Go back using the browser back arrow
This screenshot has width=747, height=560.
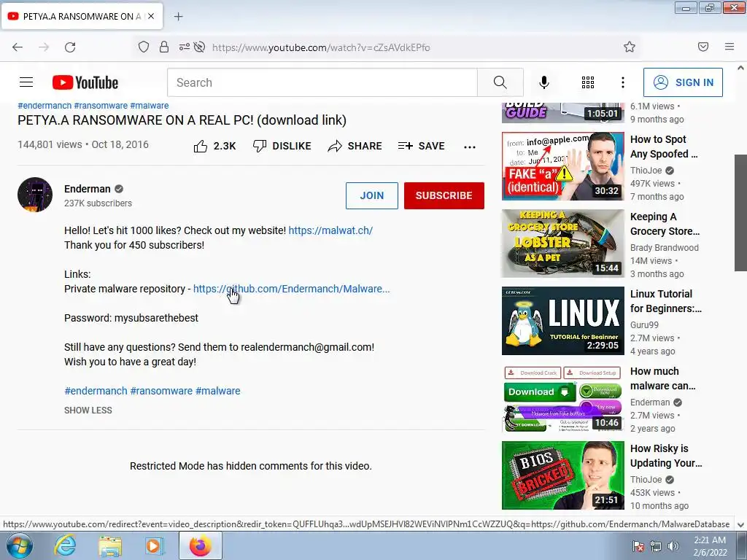pyautogui.click(x=18, y=47)
